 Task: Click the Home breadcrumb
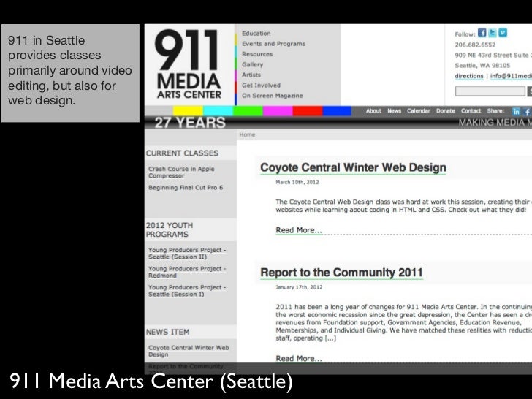247,134
